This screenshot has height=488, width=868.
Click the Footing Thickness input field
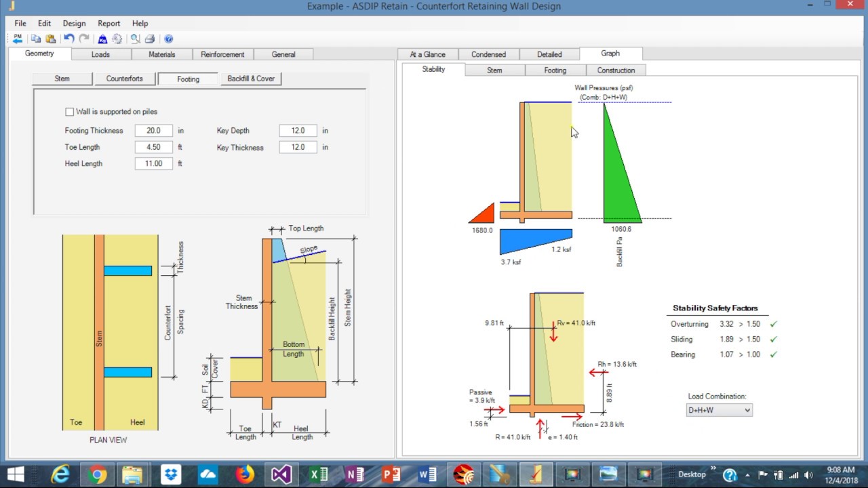coord(153,131)
